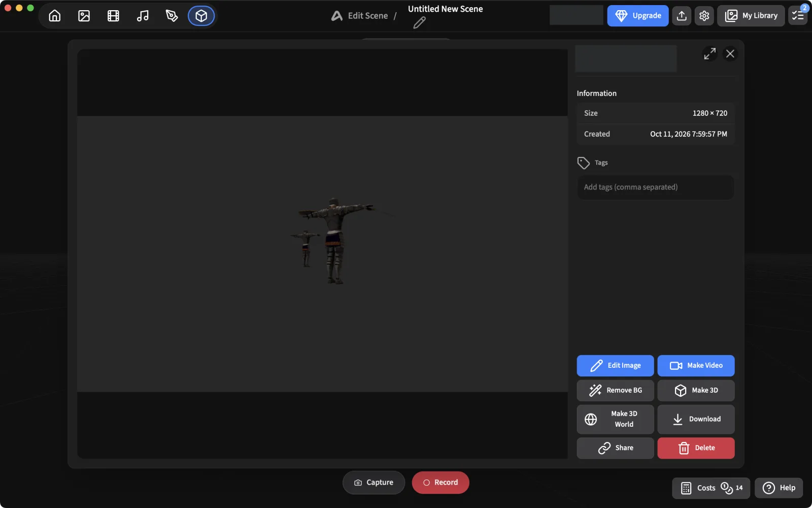Share the captured image
Screen dimensions: 812x508
(x=615, y=448)
